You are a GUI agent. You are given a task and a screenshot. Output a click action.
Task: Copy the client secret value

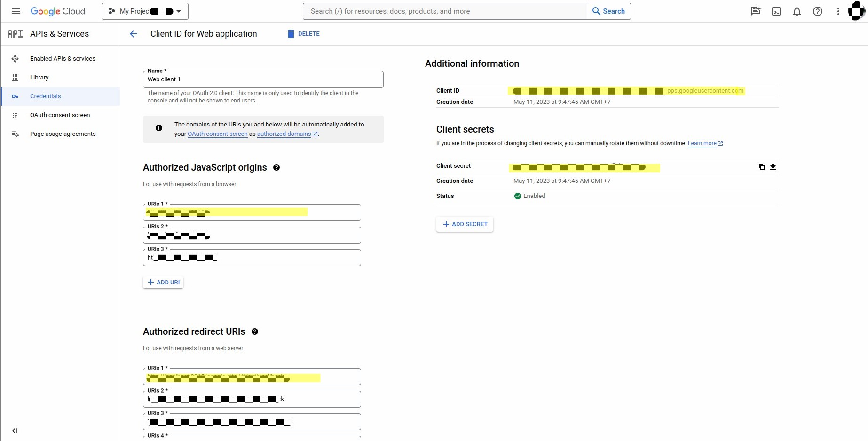pos(761,167)
